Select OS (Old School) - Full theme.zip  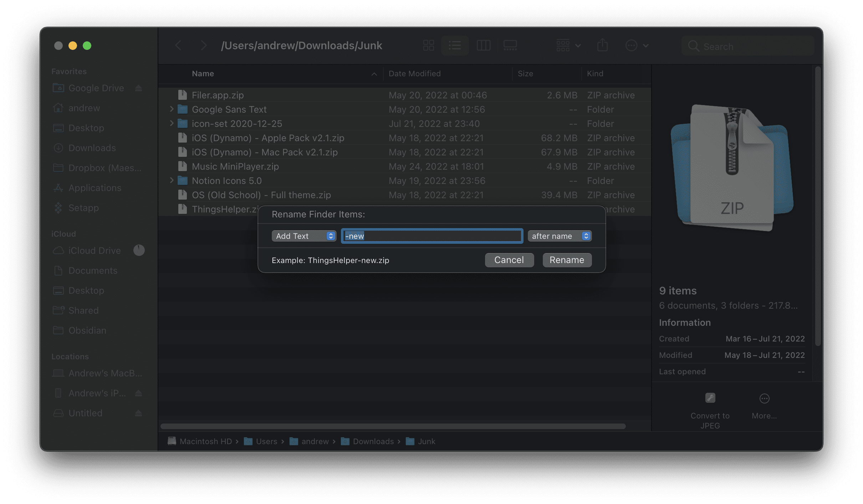pyautogui.click(x=405, y=195)
